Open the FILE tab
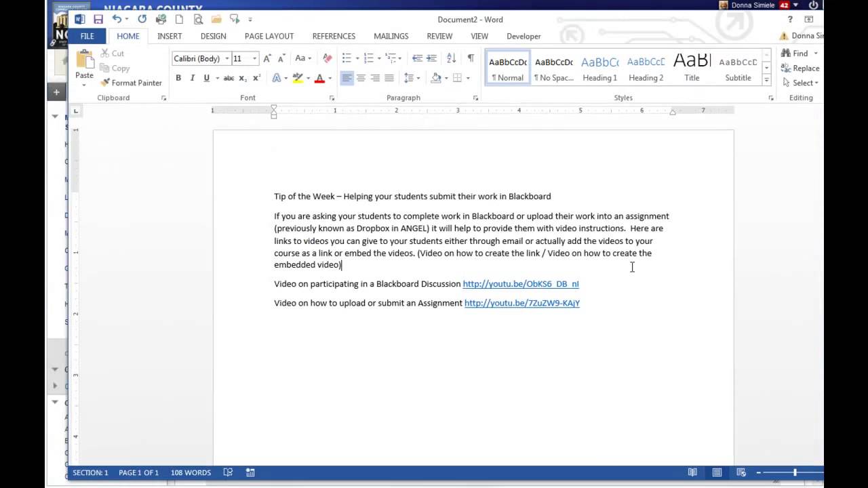The height and width of the screenshot is (488, 868). 87,36
